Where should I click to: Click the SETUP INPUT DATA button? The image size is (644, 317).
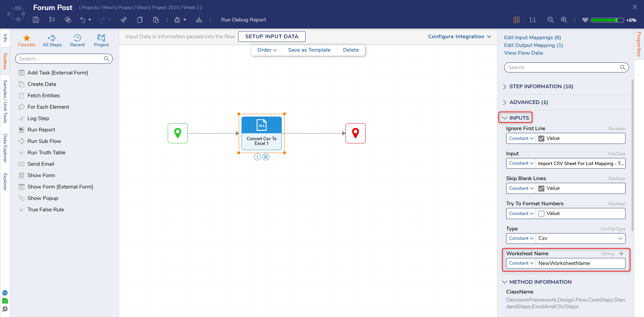click(x=272, y=37)
